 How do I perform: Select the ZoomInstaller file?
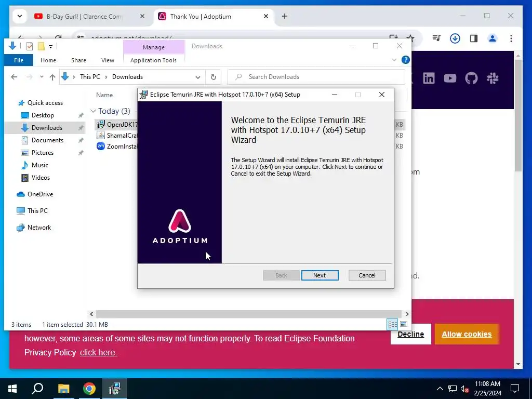(x=117, y=146)
